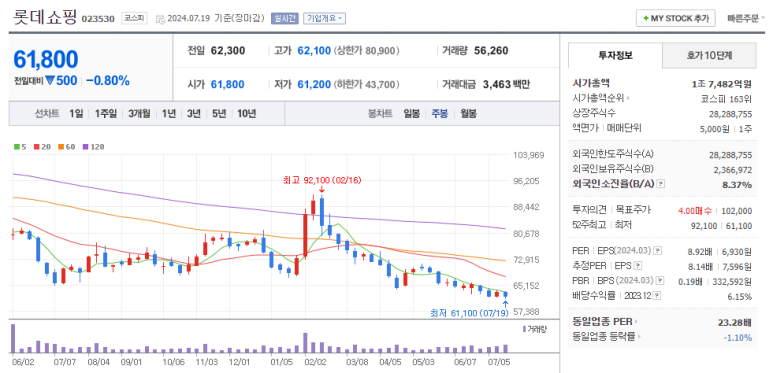Click the red arrow under 최고 92,100
The image size is (773, 373).
321,190
